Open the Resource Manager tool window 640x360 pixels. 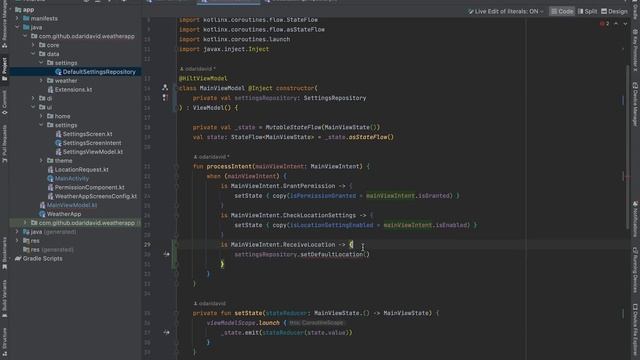[x=4, y=24]
